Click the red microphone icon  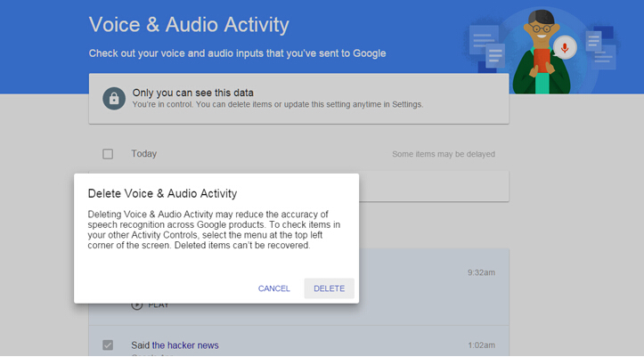point(563,46)
